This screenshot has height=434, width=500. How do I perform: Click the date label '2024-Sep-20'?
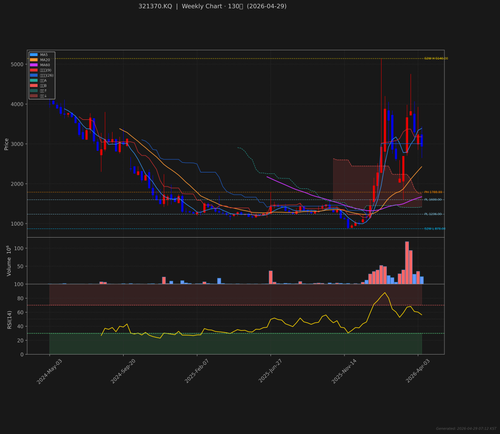[123, 371]
